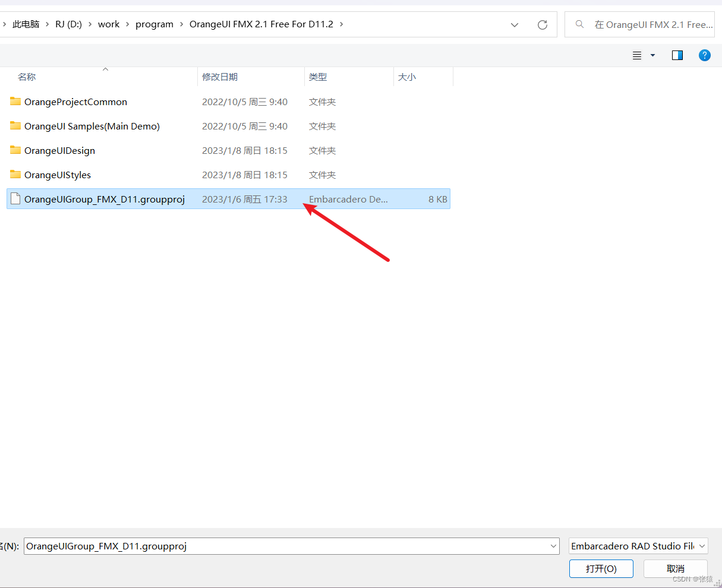Expand address bar history dropdown
The height and width of the screenshot is (588, 722).
(515, 25)
